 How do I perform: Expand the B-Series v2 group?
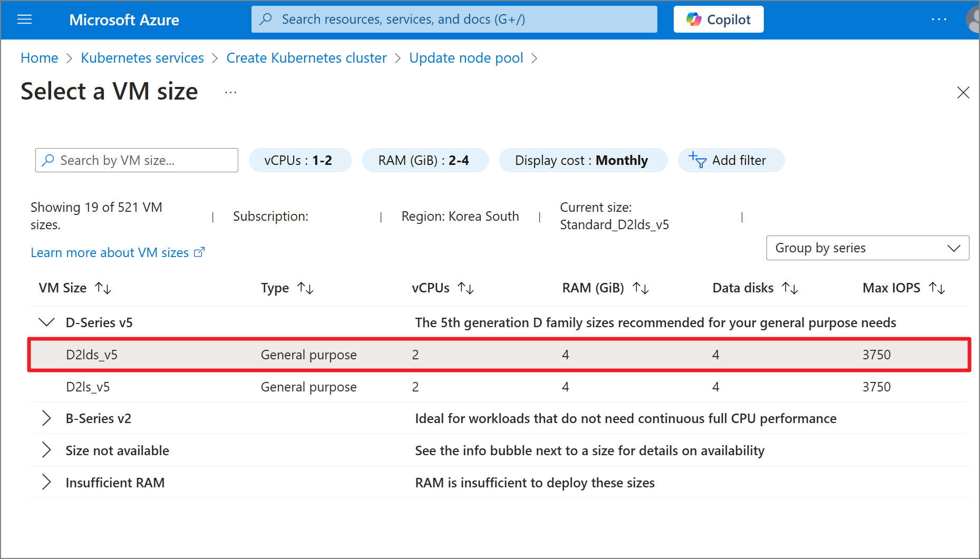46,418
